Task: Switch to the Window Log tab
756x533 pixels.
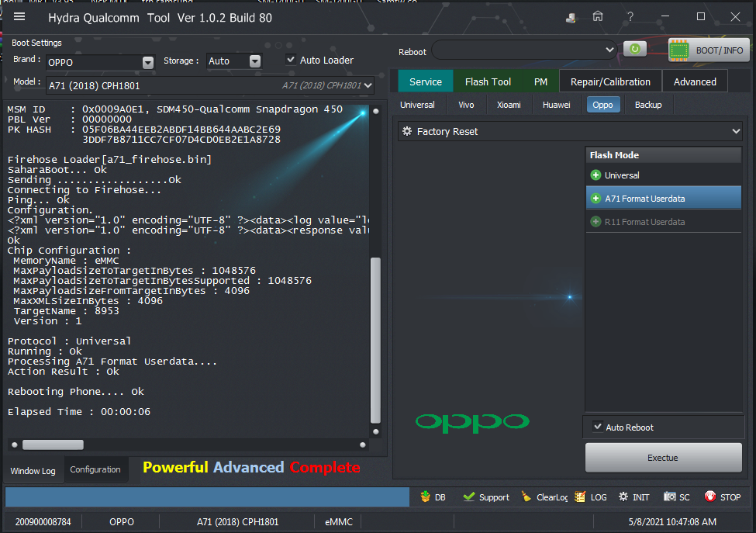Action: 33,470
